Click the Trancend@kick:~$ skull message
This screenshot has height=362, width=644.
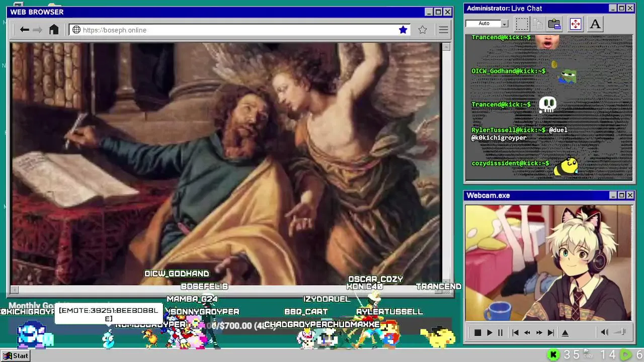(x=513, y=105)
